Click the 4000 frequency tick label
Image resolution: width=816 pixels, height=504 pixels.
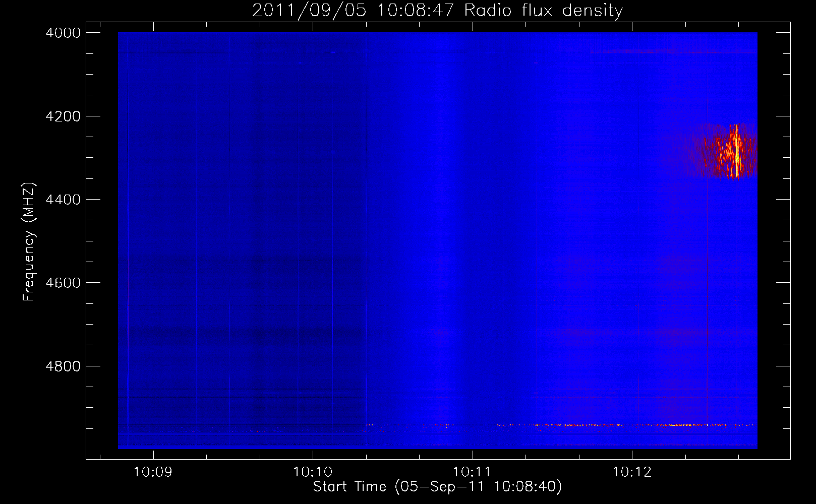(x=63, y=33)
